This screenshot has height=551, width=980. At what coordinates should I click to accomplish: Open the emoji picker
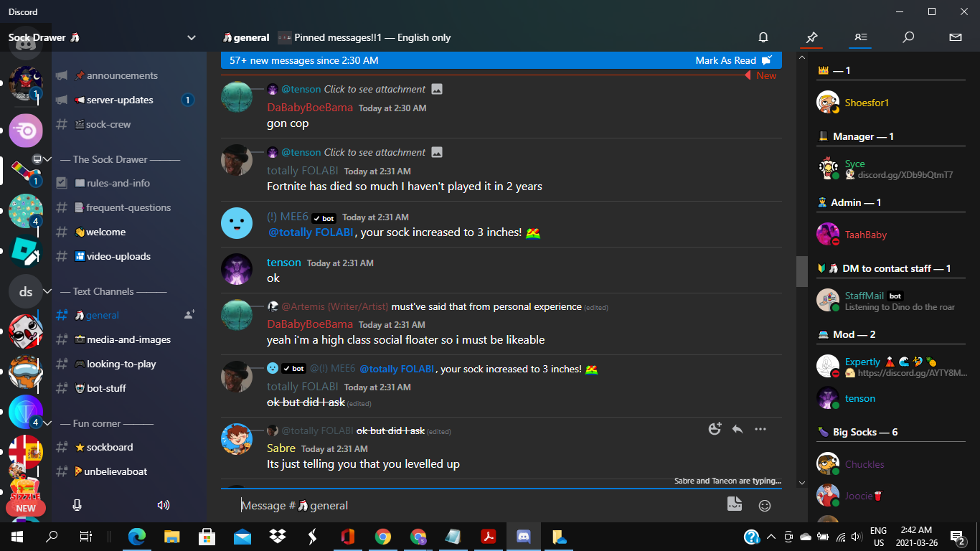coord(764,505)
